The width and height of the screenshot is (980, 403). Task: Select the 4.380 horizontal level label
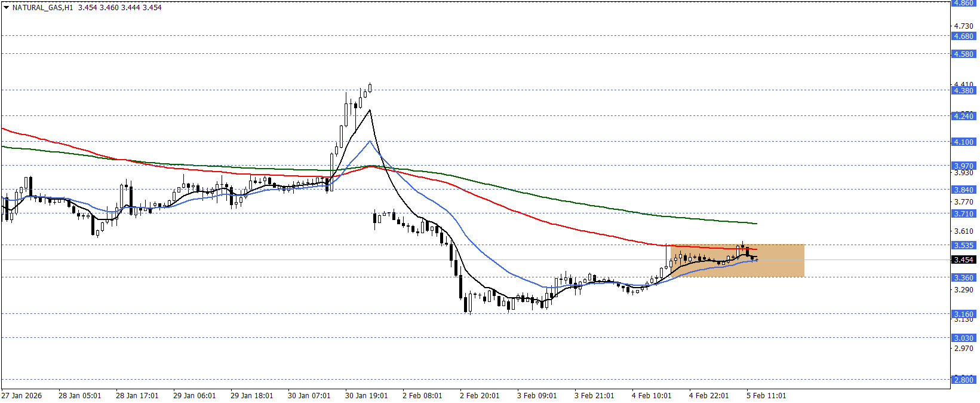coord(963,91)
